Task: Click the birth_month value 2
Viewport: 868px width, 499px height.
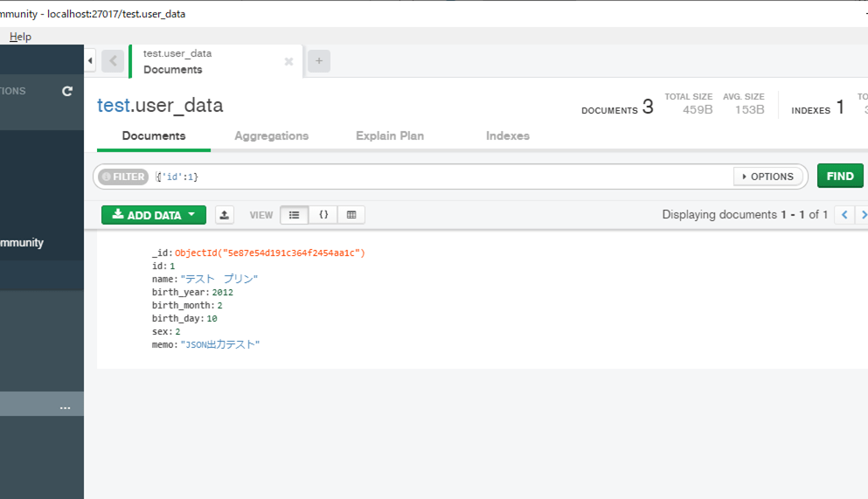Action: pyautogui.click(x=219, y=305)
